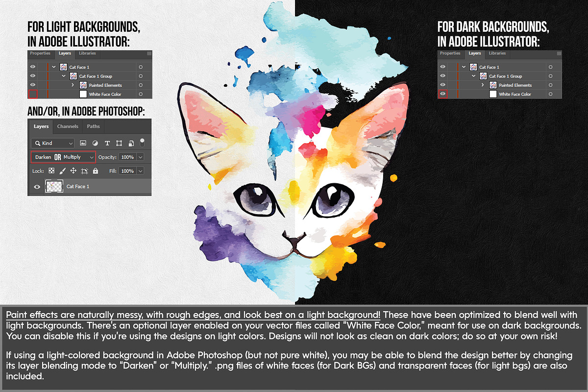This screenshot has width=588, height=392.
Task: Toggle layer filtering switch in Photoshop panel
Action: tap(142, 143)
